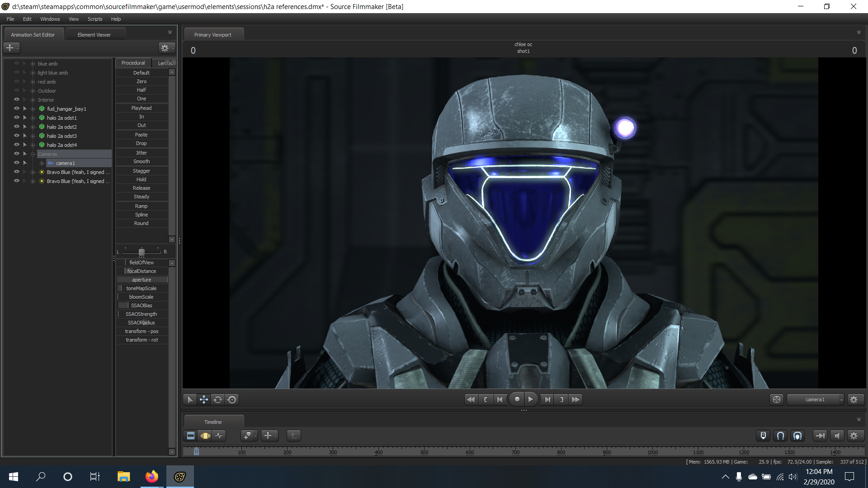The image size is (868, 488).
Task: Expand the halo 2a odst2 tree node
Action: click(33, 127)
